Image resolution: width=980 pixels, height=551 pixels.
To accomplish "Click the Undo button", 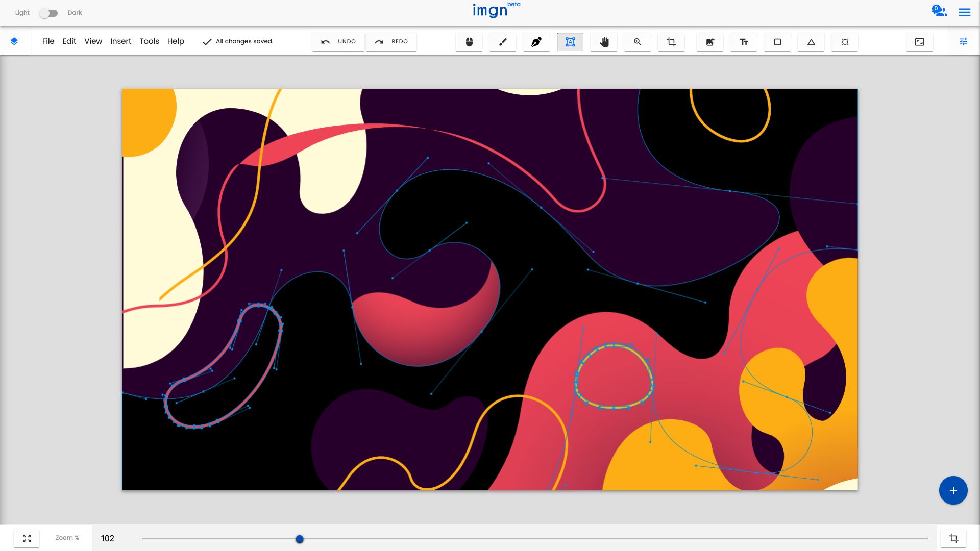I will pos(338,42).
